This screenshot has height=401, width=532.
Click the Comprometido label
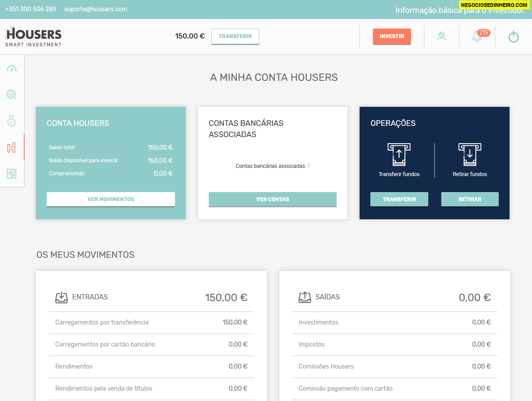click(67, 173)
